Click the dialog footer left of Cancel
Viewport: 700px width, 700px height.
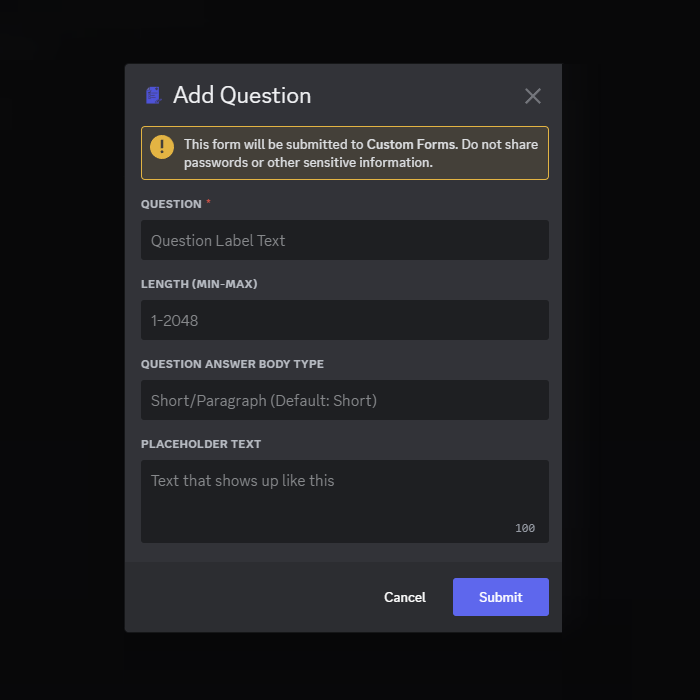250,597
